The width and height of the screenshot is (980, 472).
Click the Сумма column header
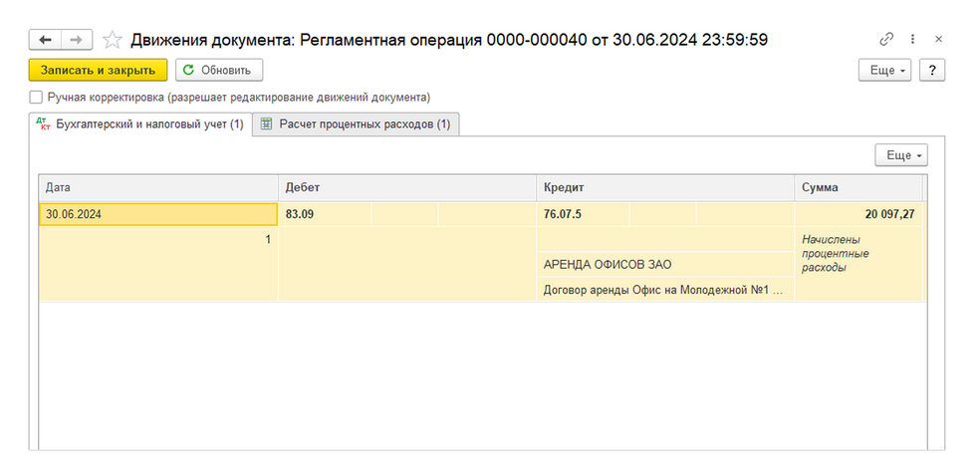(857, 187)
